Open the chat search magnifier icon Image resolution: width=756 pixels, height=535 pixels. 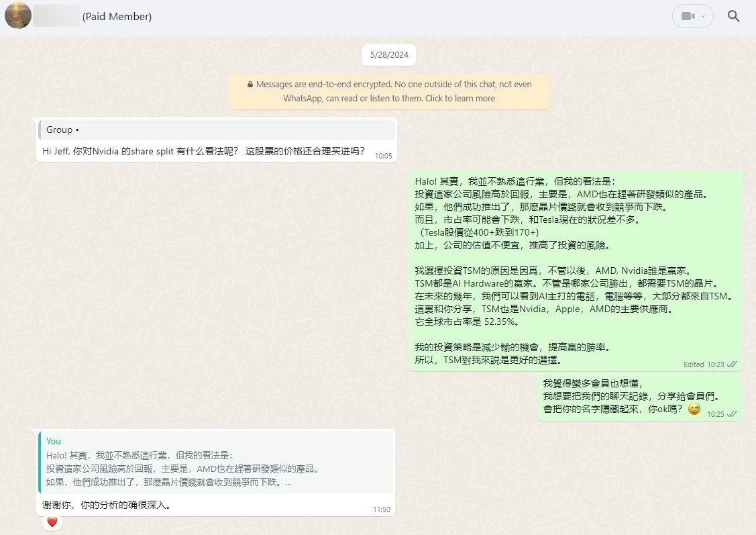[733, 16]
